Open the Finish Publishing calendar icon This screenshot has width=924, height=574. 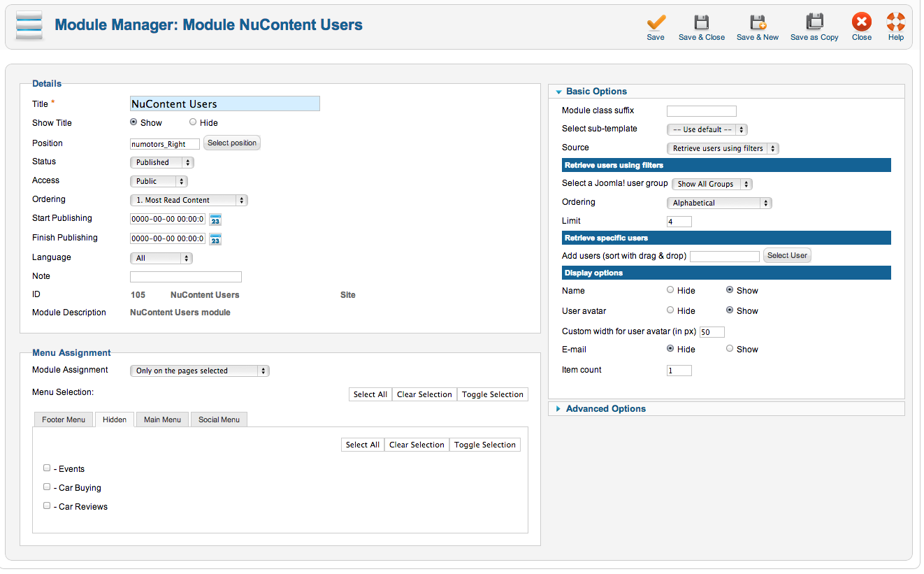pos(215,239)
